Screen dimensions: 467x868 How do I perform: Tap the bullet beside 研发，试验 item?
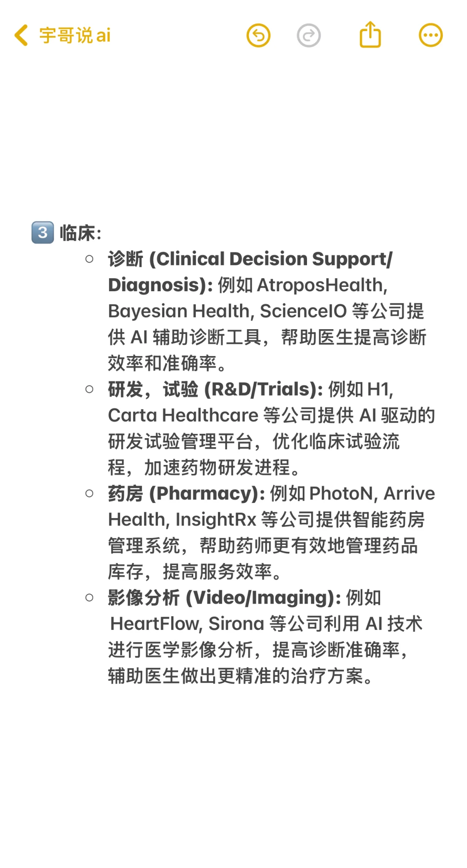[x=90, y=389]
